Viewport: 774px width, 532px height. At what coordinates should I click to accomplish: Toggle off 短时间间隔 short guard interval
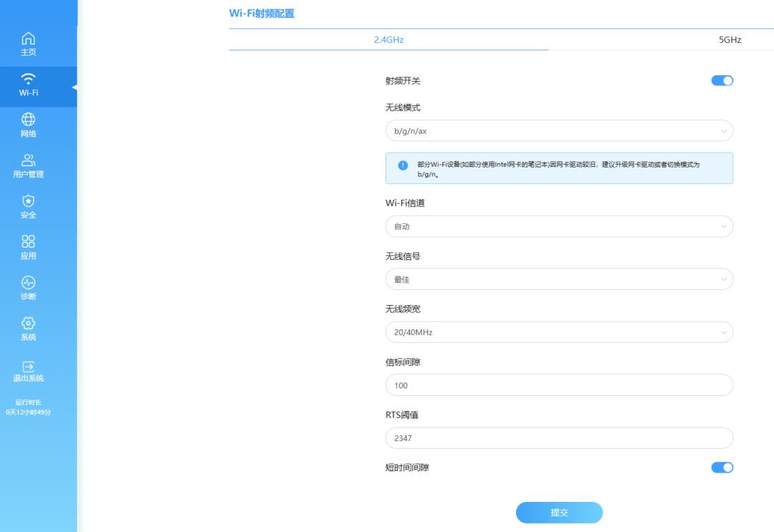coord(722,467)
